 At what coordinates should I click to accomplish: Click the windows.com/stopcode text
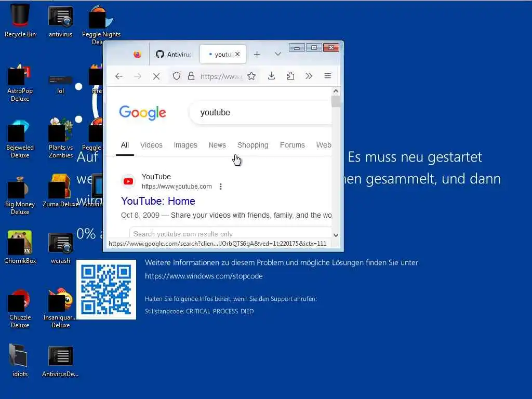(204, 276)
